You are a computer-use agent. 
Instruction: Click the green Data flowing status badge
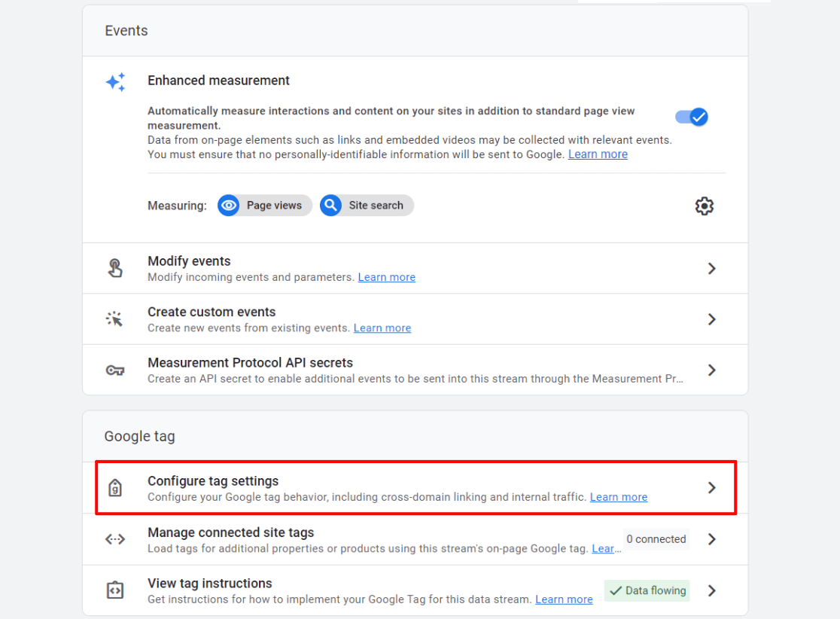tap(647, 590)
